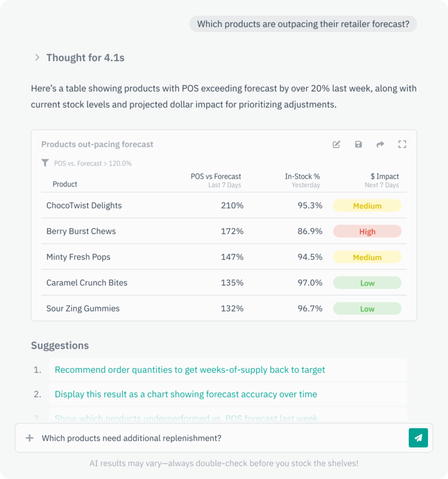Click the Medium badge for ChocoTwist Delights

[367, 206]
